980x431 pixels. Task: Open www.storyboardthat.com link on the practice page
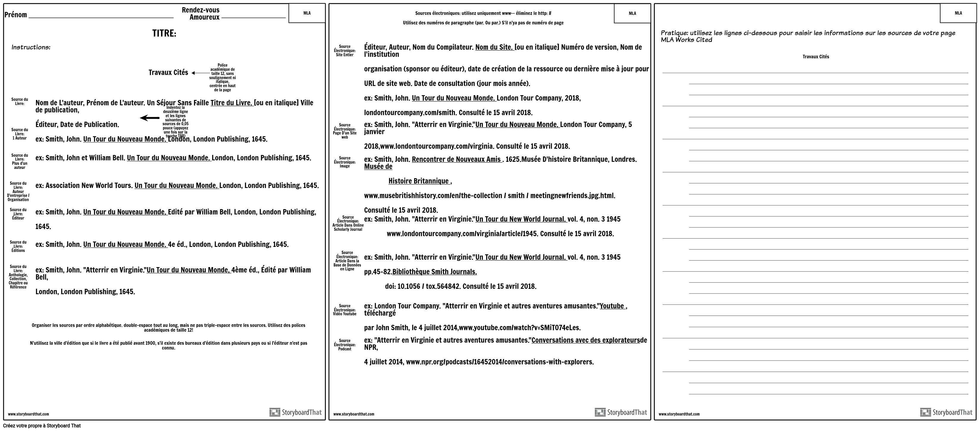tap(679, 414)
